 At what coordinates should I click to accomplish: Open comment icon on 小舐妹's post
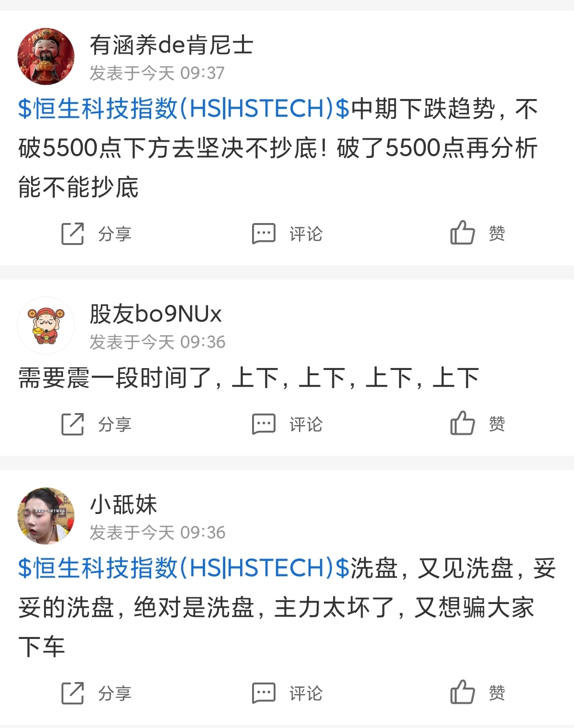tap(264, 693)
